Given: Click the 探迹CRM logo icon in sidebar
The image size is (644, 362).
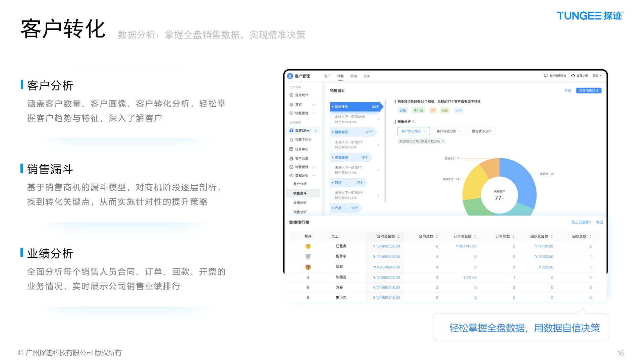Looking at the screenshot, I should pos(291,131).
